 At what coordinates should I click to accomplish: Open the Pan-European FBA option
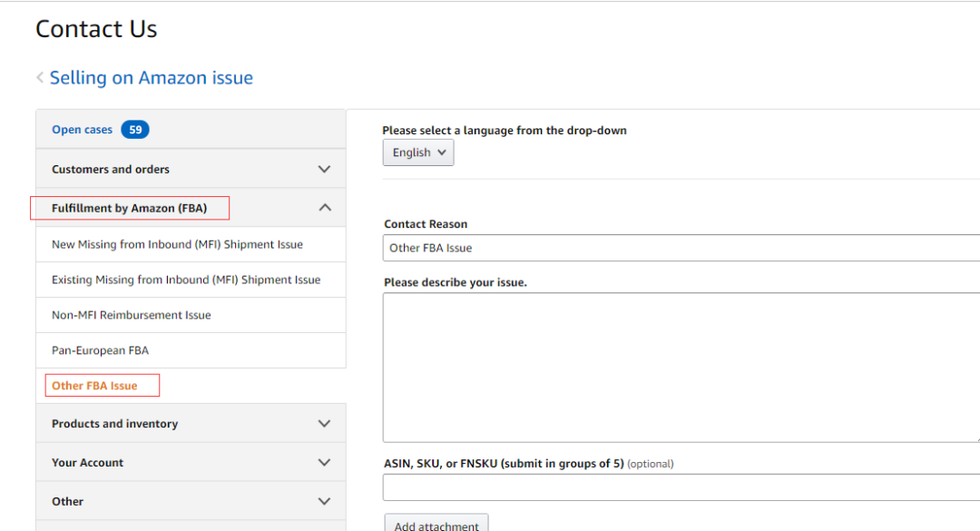coord(100,350)
